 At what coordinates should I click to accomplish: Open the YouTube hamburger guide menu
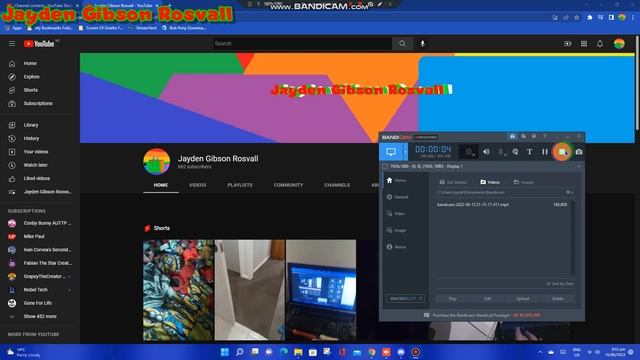[12, 44]
